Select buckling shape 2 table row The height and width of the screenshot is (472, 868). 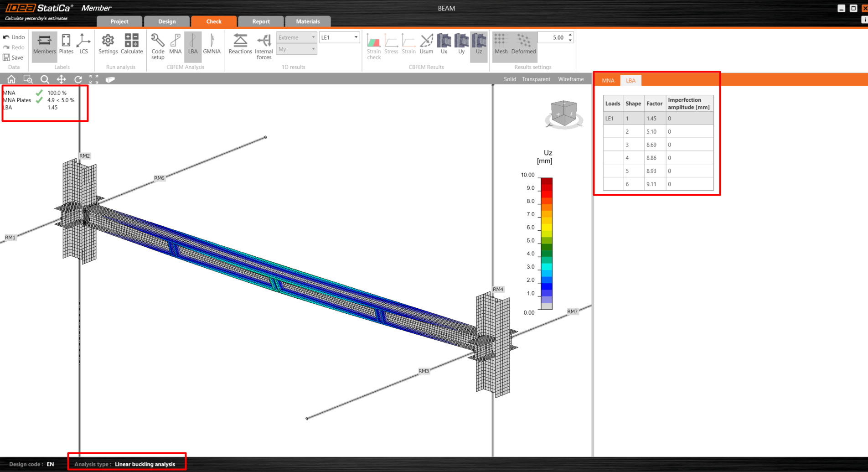coord(658,131)
